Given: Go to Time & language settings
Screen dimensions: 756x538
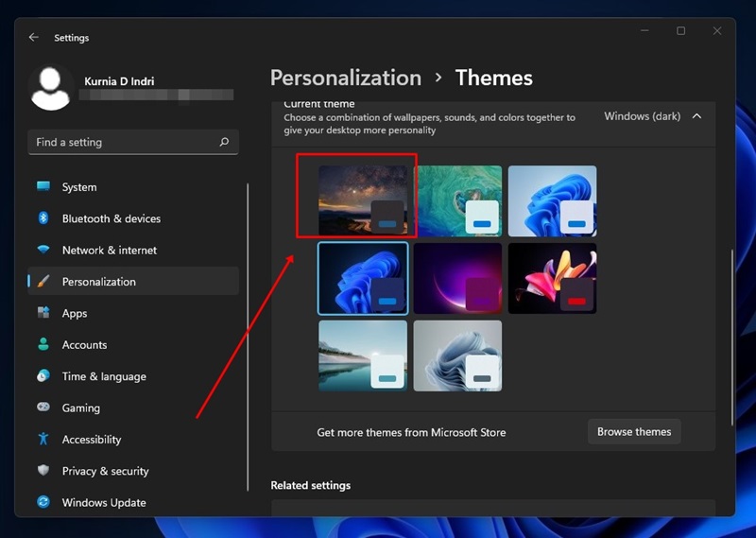Looking at the screenshot, I should click(133, 376).
